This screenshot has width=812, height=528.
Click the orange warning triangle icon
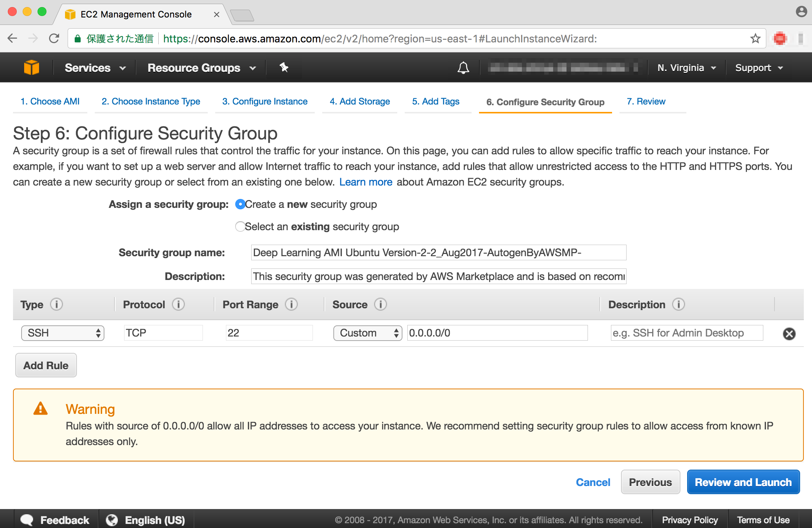(41, 408)
